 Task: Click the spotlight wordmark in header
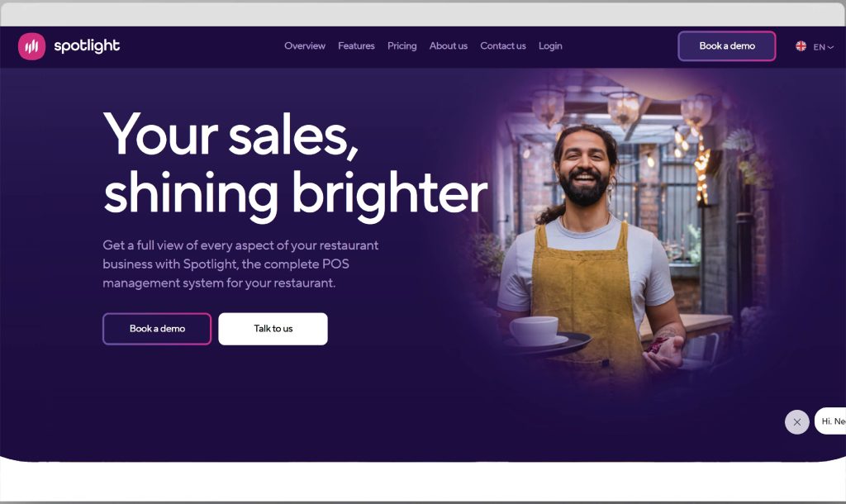87,46
